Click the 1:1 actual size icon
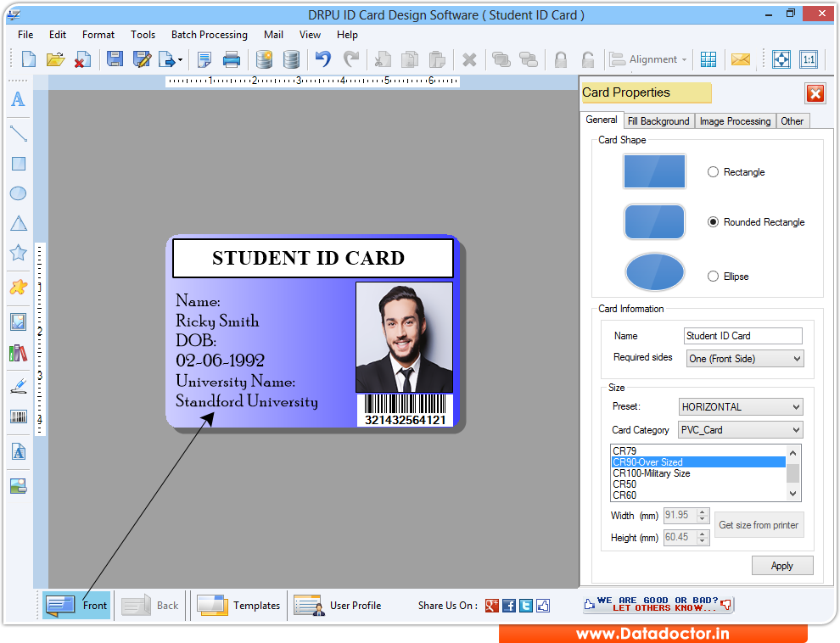The image size is (840, 643). pyautogui.click(x=809, y=59)
